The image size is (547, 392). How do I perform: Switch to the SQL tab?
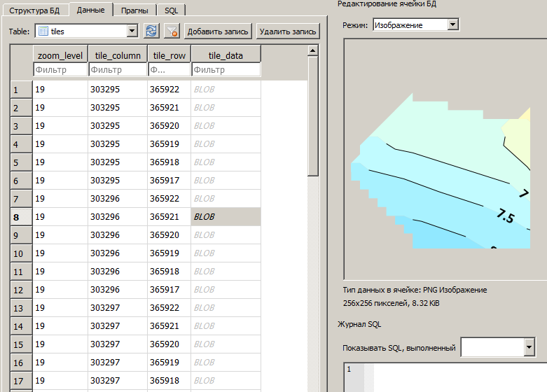point(171,10)
